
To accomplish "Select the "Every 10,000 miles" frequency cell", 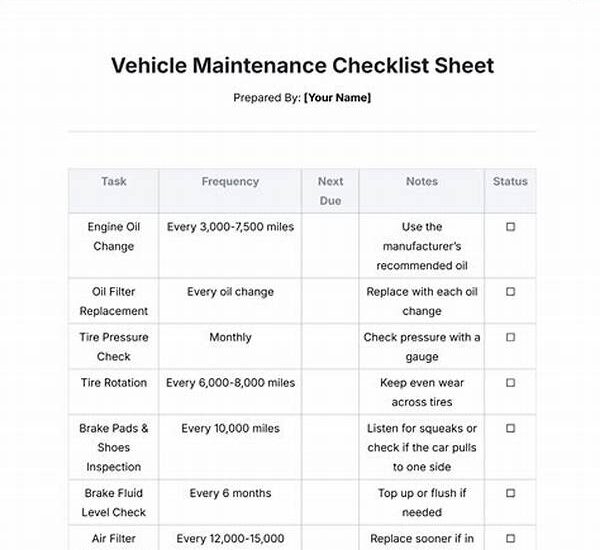I will 230,428.
